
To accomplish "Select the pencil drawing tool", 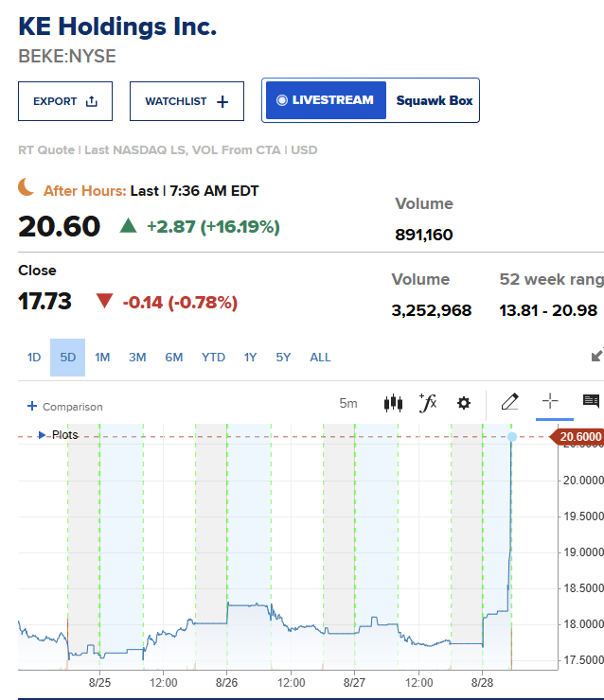I will tap(509, 402).
